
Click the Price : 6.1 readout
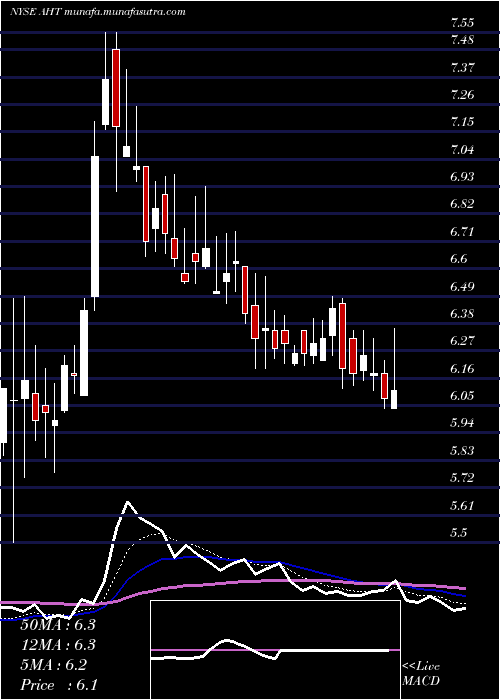[x=58, y=685]
